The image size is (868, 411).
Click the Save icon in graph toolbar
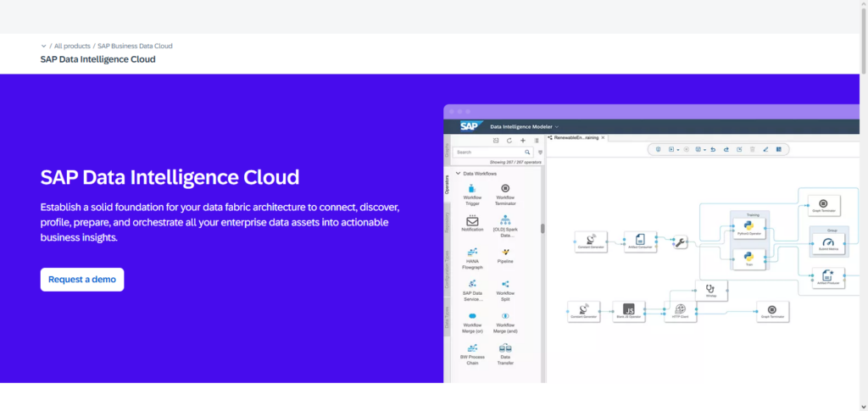(698, 149)
